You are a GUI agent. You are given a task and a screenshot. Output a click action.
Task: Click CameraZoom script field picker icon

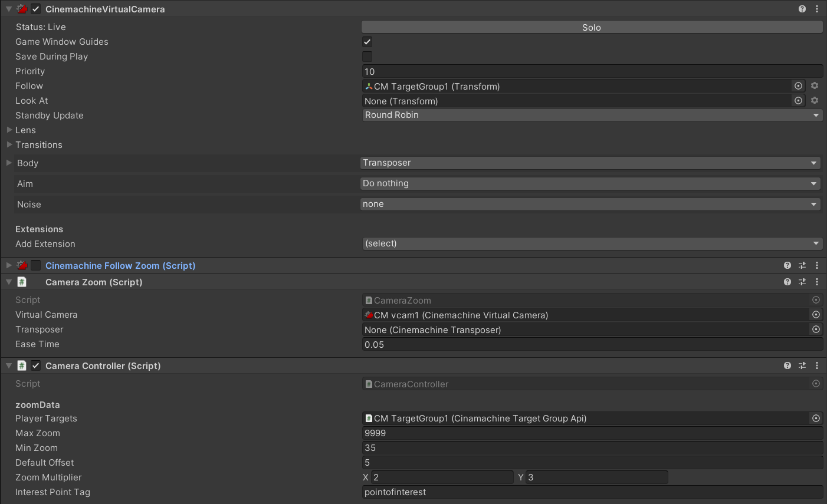tap(816, 300)
